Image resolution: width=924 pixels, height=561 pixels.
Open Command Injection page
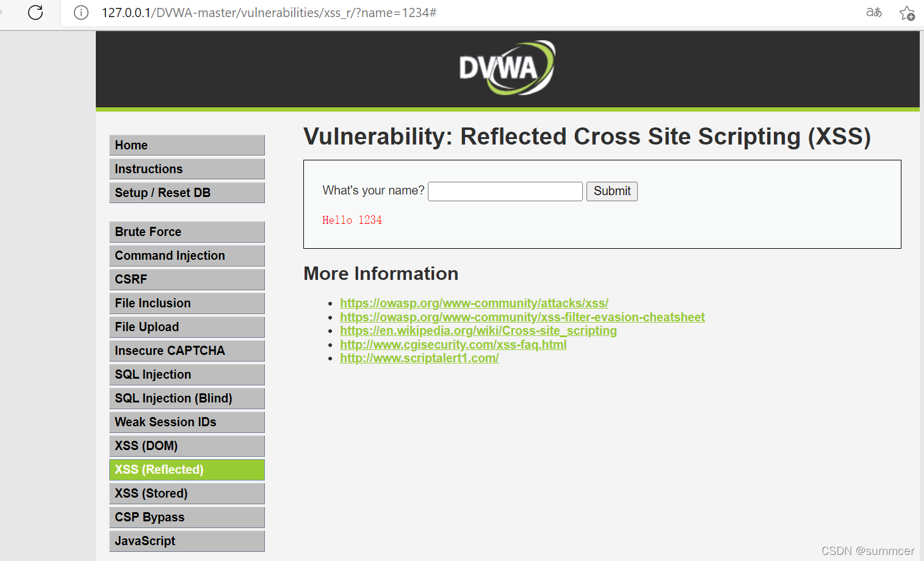point(187,255)
